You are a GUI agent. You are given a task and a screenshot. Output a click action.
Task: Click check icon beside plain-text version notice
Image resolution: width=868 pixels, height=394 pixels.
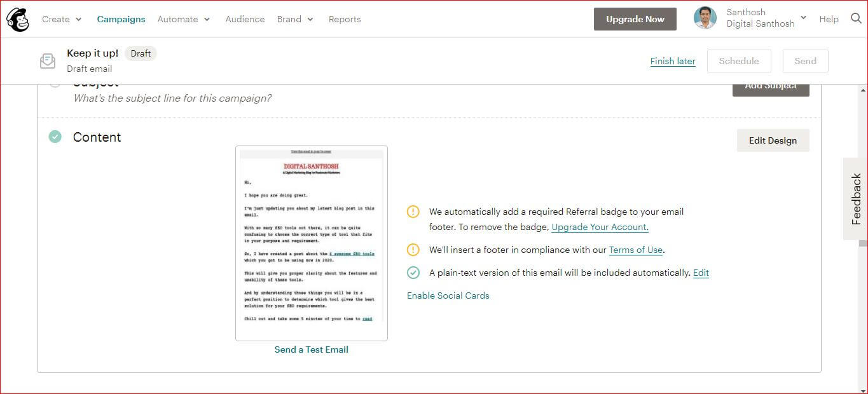pos(413,273)
